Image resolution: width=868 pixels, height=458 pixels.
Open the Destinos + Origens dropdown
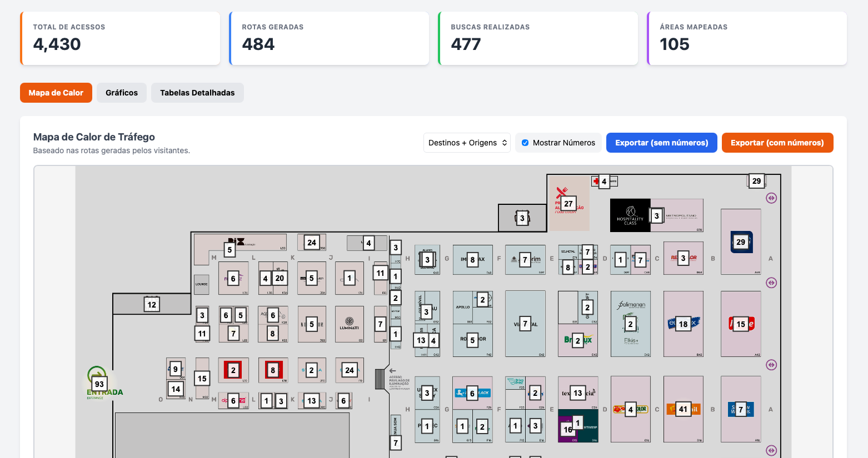[467, 143]
